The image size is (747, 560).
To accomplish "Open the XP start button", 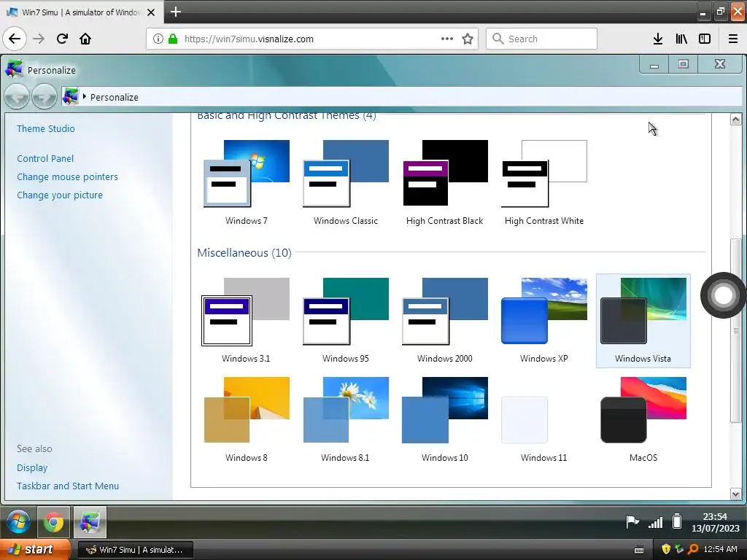I will (35, 549).
